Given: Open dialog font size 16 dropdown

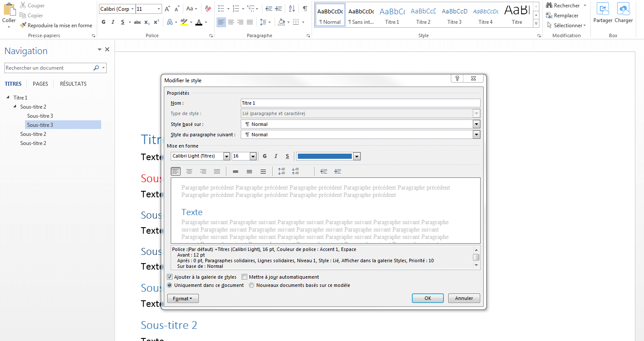Looking at the screenshot, I should point(253,156).
